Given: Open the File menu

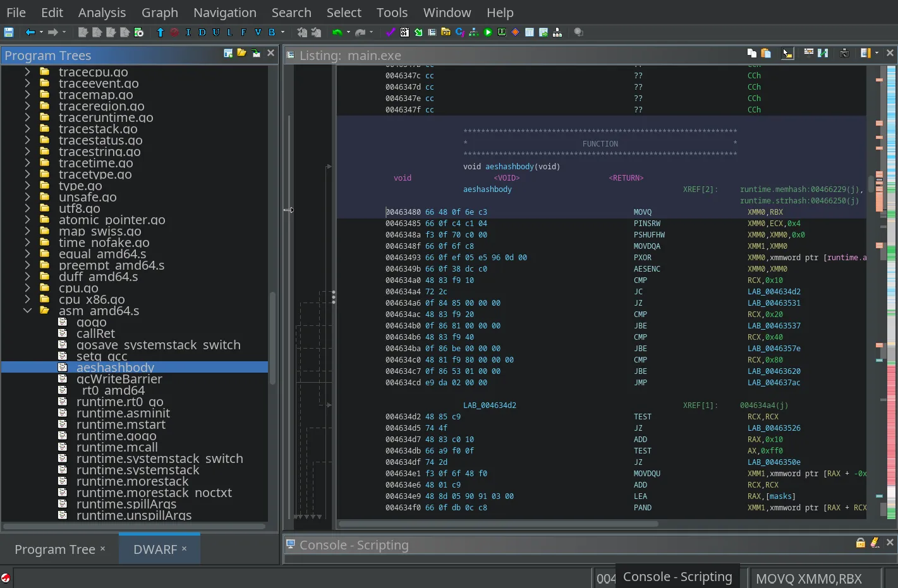Looking at the screenshot, I should [16, 13].
